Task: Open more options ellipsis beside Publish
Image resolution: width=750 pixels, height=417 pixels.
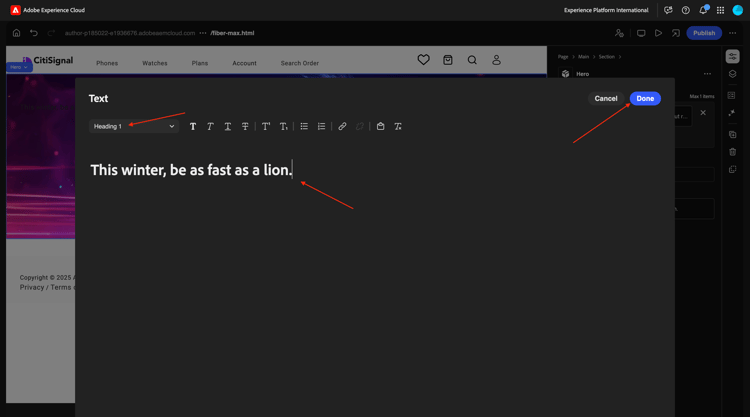Action: click(x=733, y=33)
